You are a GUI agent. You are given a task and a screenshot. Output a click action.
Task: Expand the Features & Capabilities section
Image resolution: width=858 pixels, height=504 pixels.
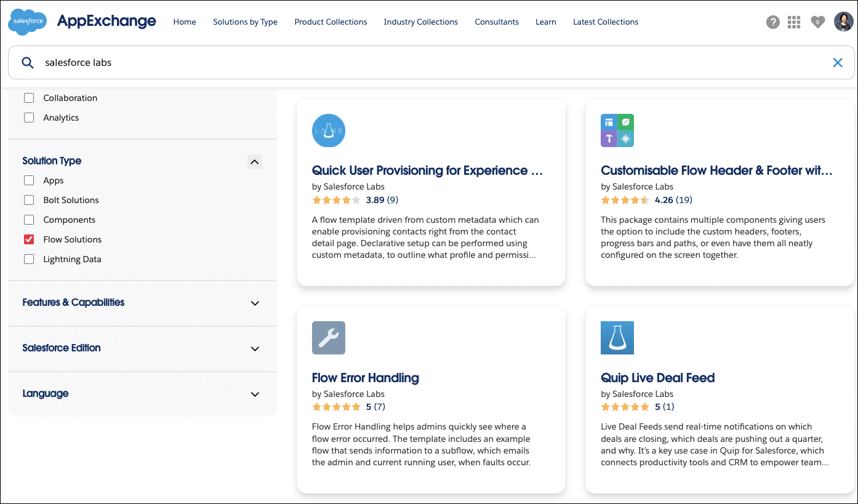tap(255, 303)
